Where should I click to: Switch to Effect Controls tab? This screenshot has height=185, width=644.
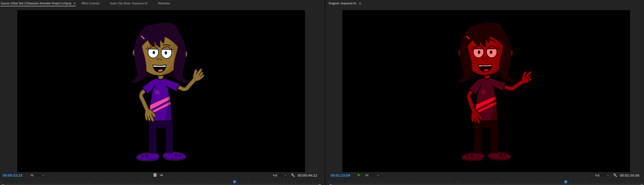point(90,4)
